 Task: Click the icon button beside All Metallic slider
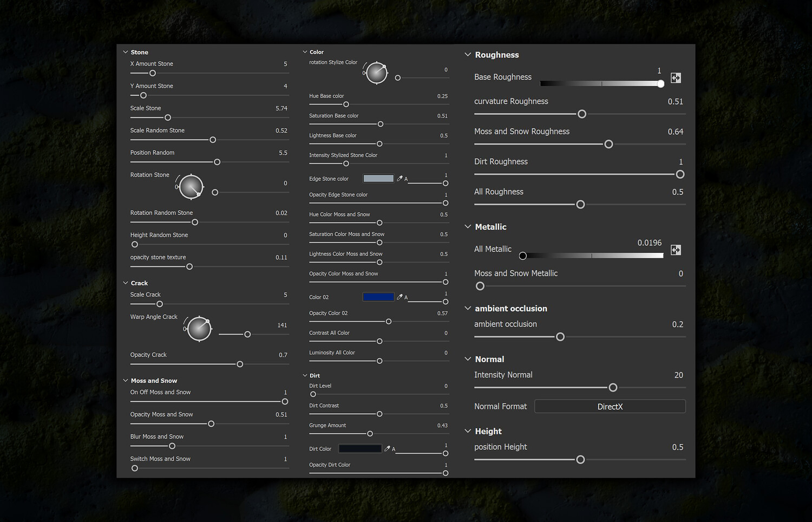(x=676, y=250)
